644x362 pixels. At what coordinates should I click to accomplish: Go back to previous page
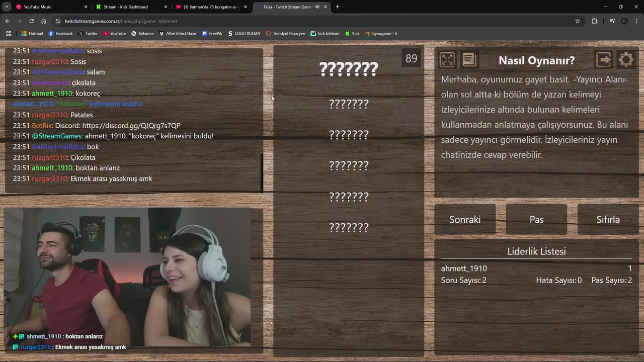point(7,21)
